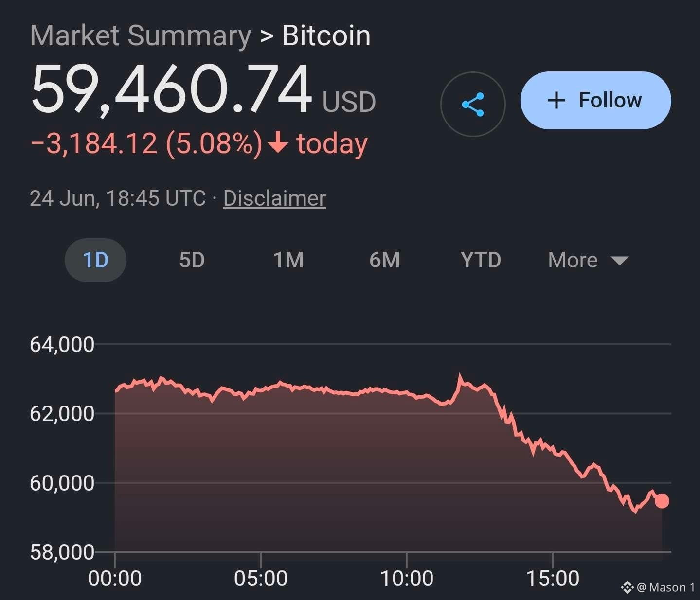Viewport: 700px width, 600px height.
Task: Select the 1D time range tab
Action: tap(95, 260)
